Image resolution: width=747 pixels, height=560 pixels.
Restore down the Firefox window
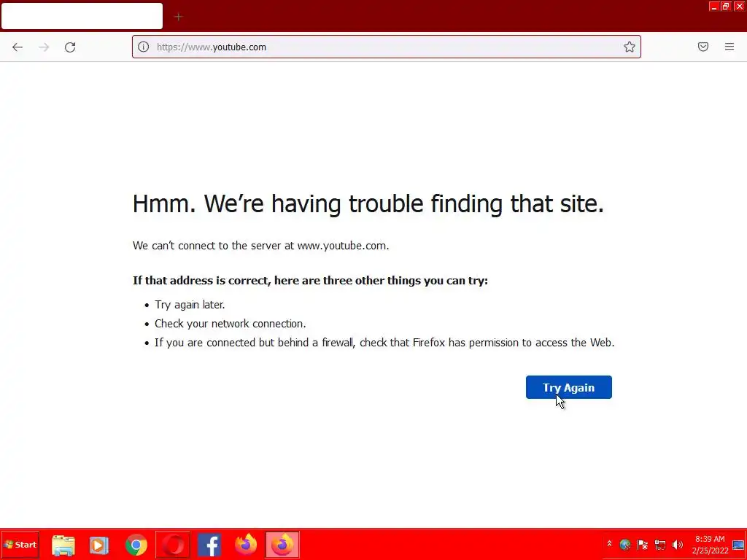726,6
